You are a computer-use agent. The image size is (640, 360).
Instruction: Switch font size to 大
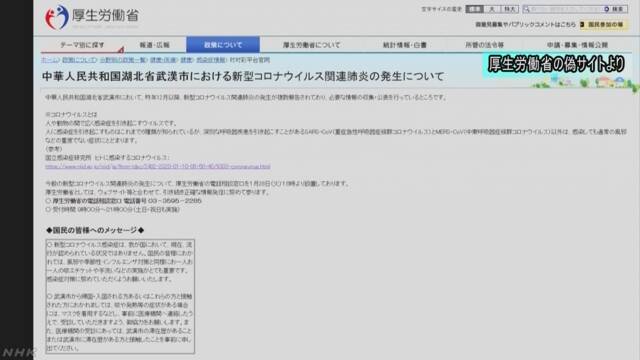492,9
